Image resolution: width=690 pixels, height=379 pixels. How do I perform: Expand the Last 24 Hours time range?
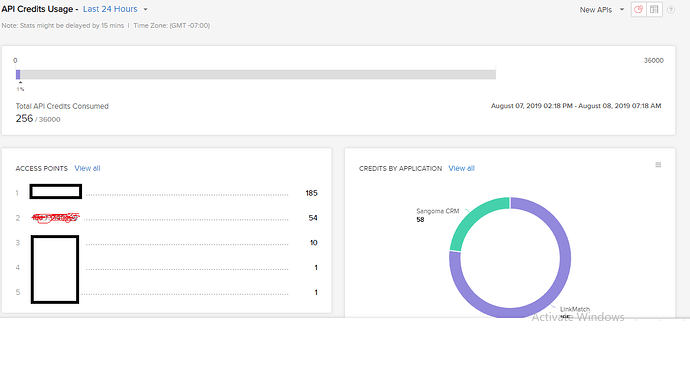click(x=146, y=9)
